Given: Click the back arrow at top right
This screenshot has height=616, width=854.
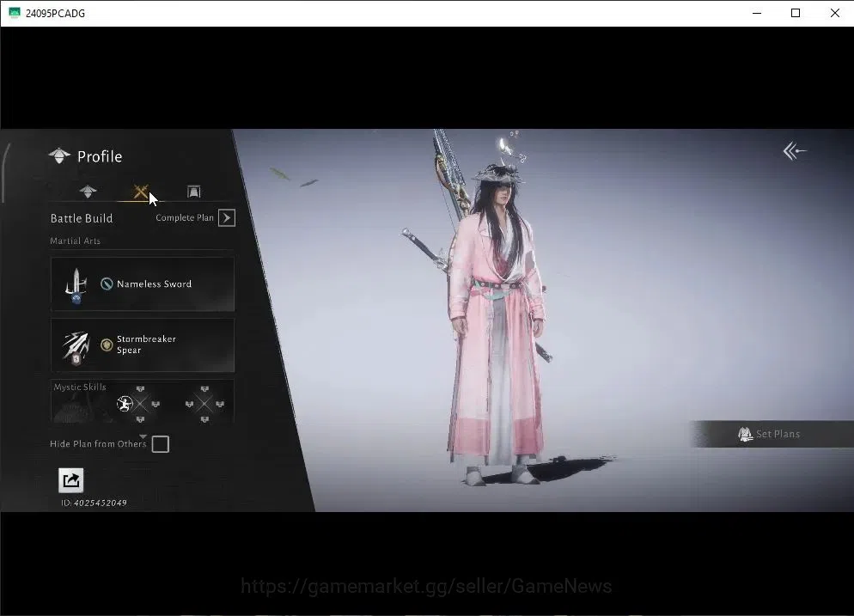Looking at the screenshot, I should (795, 151).
